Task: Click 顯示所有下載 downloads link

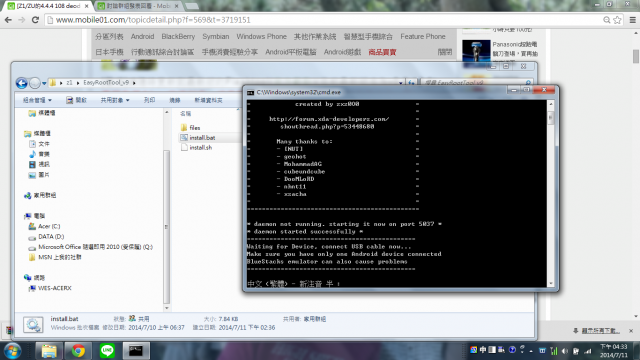Action: click(x=600, y=330)
